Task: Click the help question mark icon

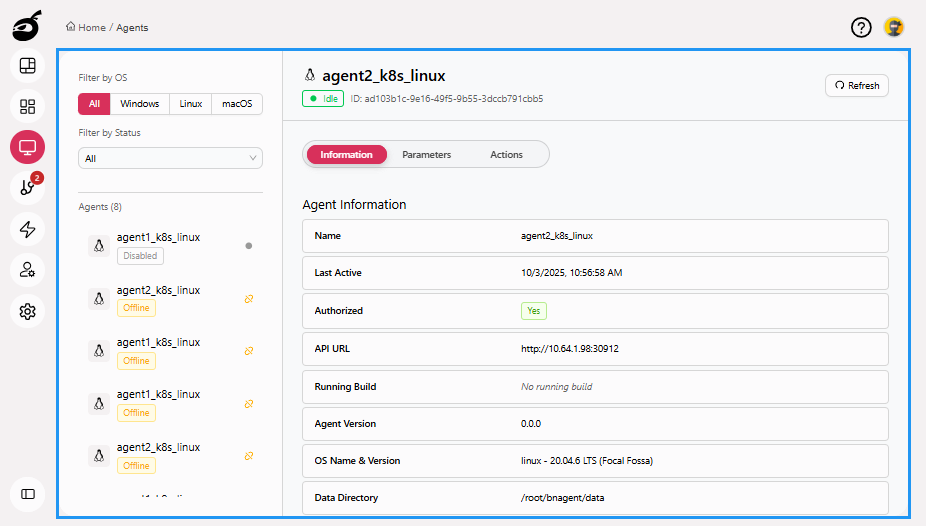Action: coord(861,28)
